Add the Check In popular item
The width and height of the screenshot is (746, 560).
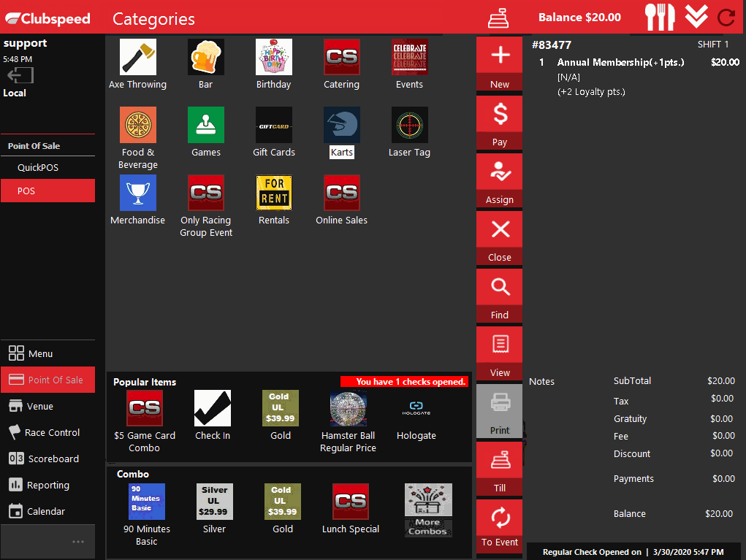click(213, 415)
